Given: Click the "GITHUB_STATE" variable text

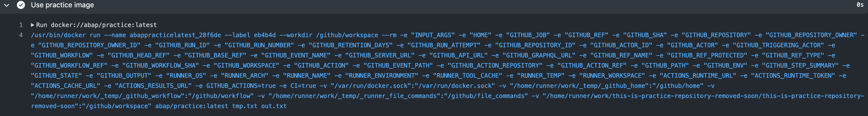Looking at the screenshot, I should pos(57,75).
